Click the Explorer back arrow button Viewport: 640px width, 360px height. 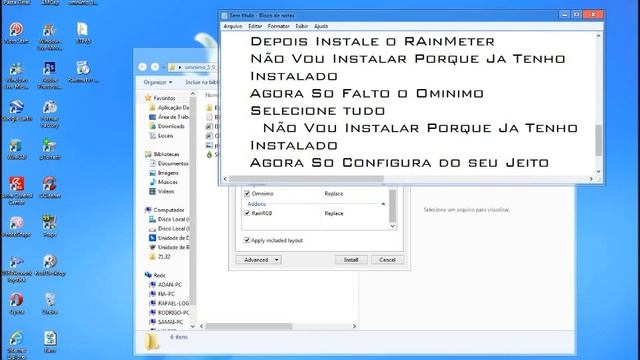(142, 67)
